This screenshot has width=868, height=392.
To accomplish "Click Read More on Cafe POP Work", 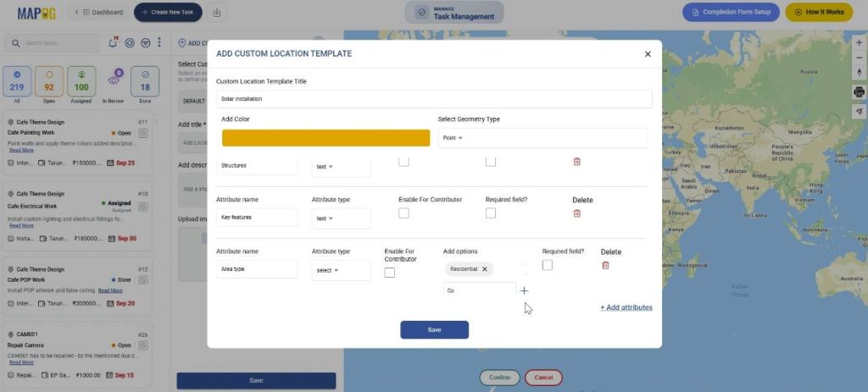I will click(110, 290).
